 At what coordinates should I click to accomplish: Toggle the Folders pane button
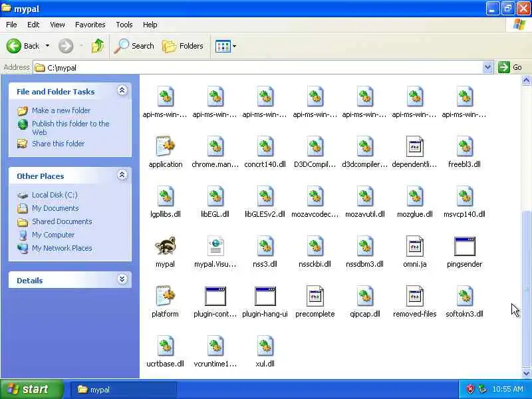183,46
